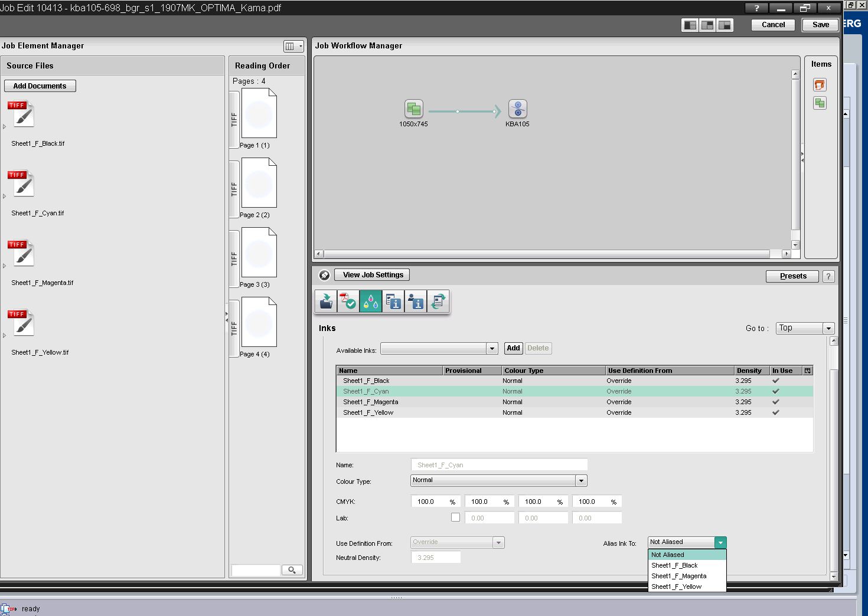Switch to the second panel layout icon
Screen dimensions: 868x616
click(707, 25)
